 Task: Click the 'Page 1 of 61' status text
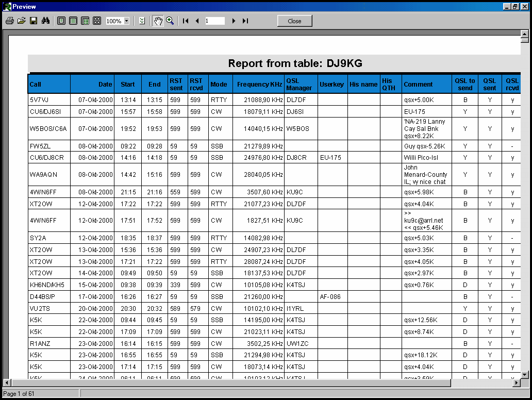click(19, 393)
